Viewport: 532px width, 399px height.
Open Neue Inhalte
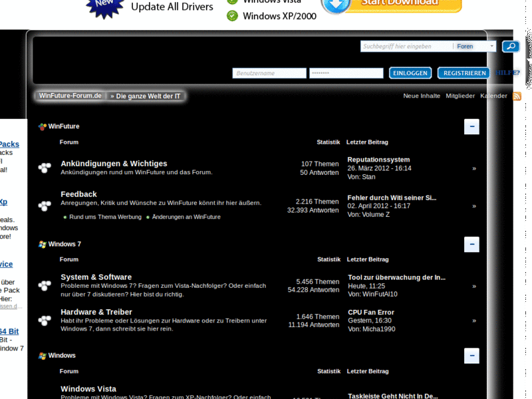[x=422, y=96]
